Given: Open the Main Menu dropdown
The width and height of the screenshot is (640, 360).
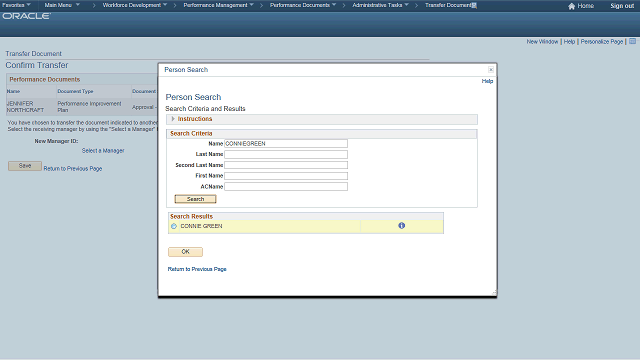Looking at the screenshot, I should [62, 5].
